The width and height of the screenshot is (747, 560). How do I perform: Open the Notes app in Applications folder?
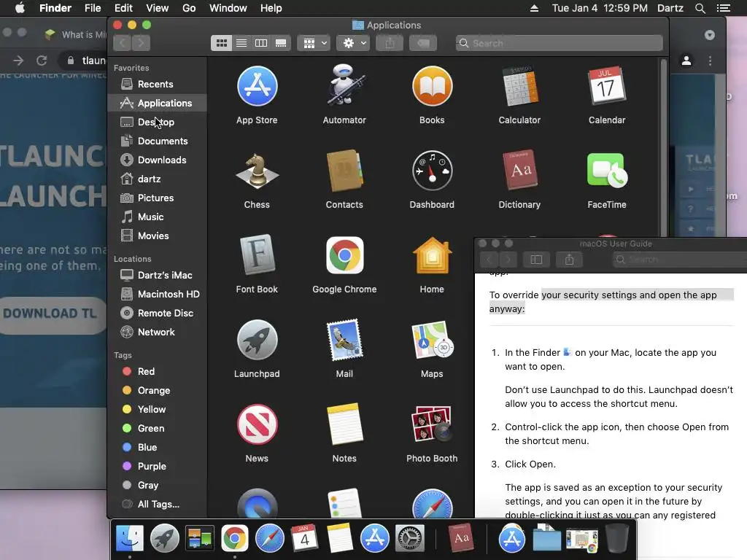(344, 424)
